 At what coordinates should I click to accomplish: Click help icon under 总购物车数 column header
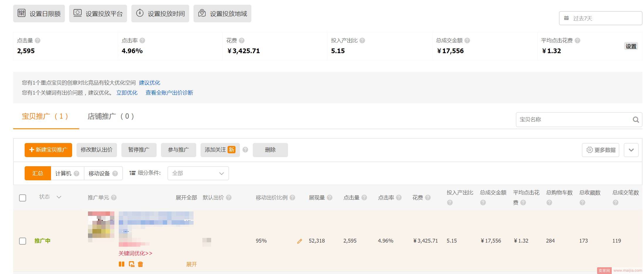(x=549, y=203)
